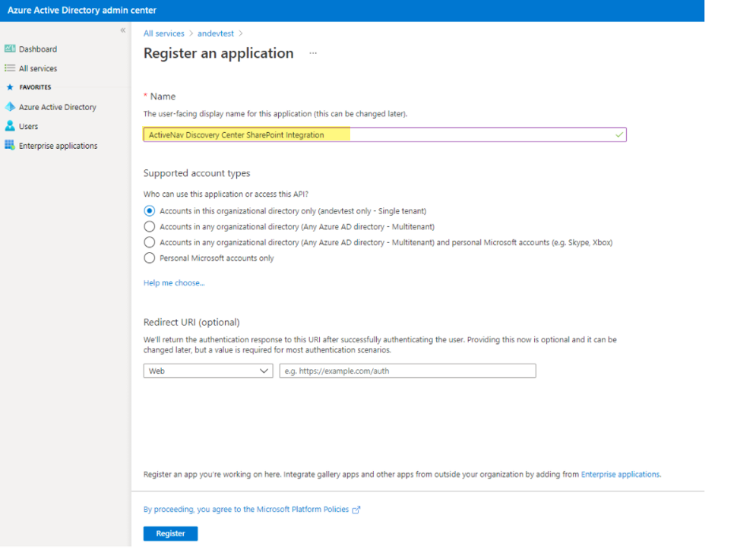Viewport: 756px width, 559px height.
Task: Open the ellipsis menu beside Register an application
Action: [x=312, y=53]
